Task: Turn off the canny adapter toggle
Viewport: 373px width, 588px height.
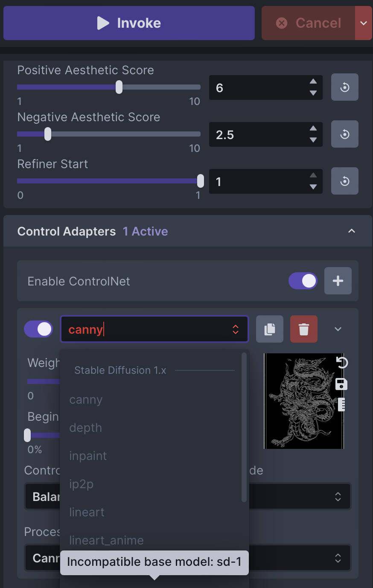Action: pos(38,329)
